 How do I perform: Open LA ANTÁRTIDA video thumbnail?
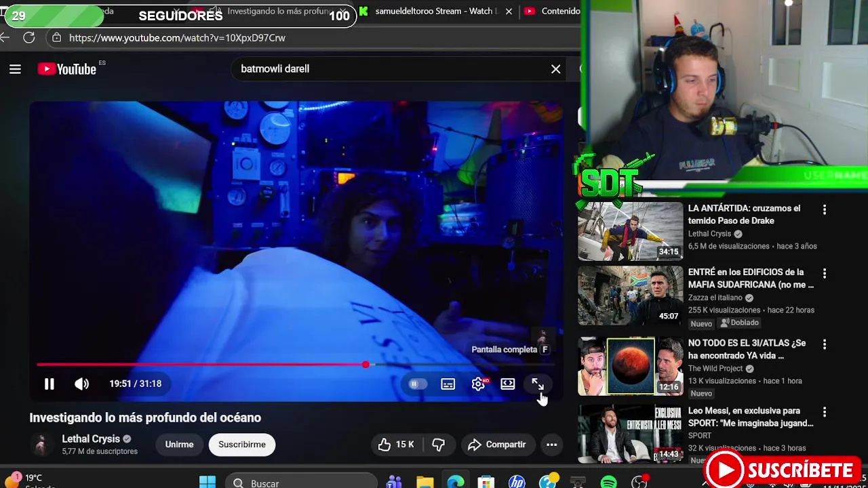click(x=631, y=231)
